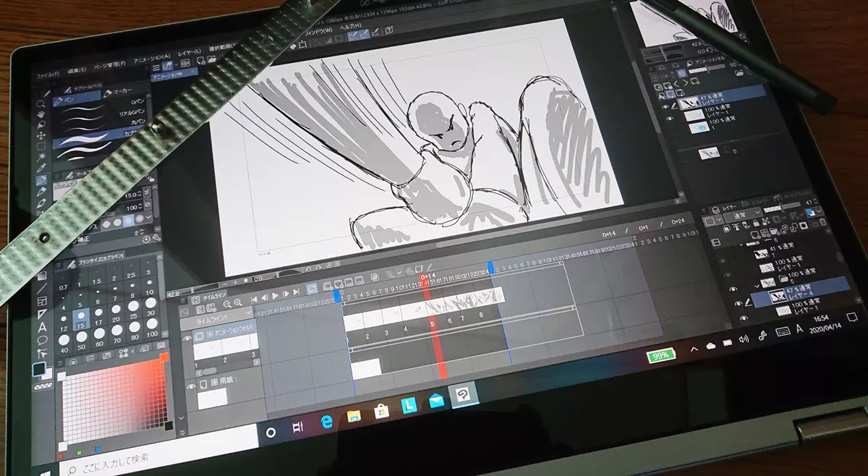Click the volume speaker tray icon
The height and width of the screenshot is (476, 868).
pos(744,340)
